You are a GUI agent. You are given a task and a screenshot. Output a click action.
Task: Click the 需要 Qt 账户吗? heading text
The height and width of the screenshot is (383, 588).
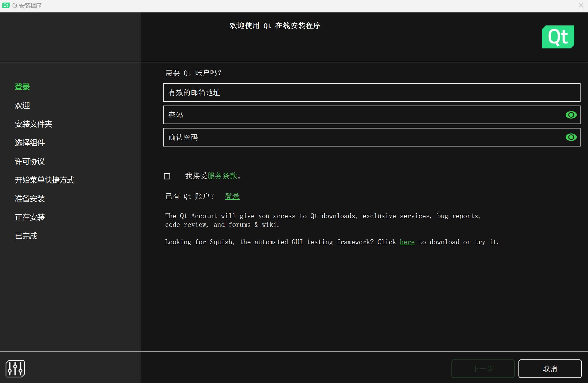tap(193, 73)
